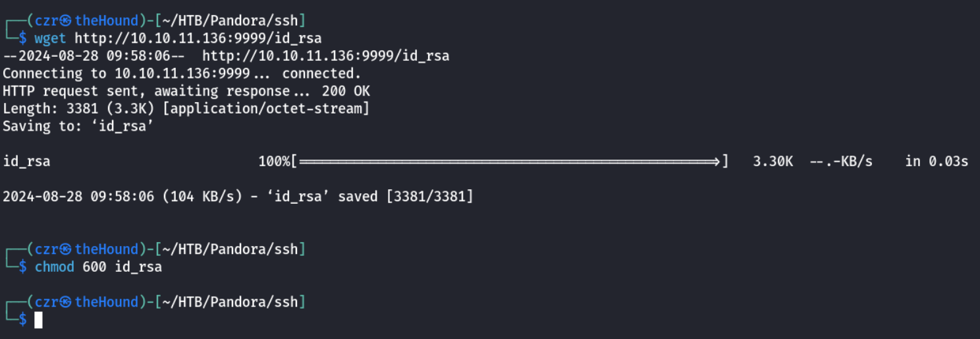Click the [3381/3381] saved bytes text
980x339 pixels.
click(x=430, y=197)
